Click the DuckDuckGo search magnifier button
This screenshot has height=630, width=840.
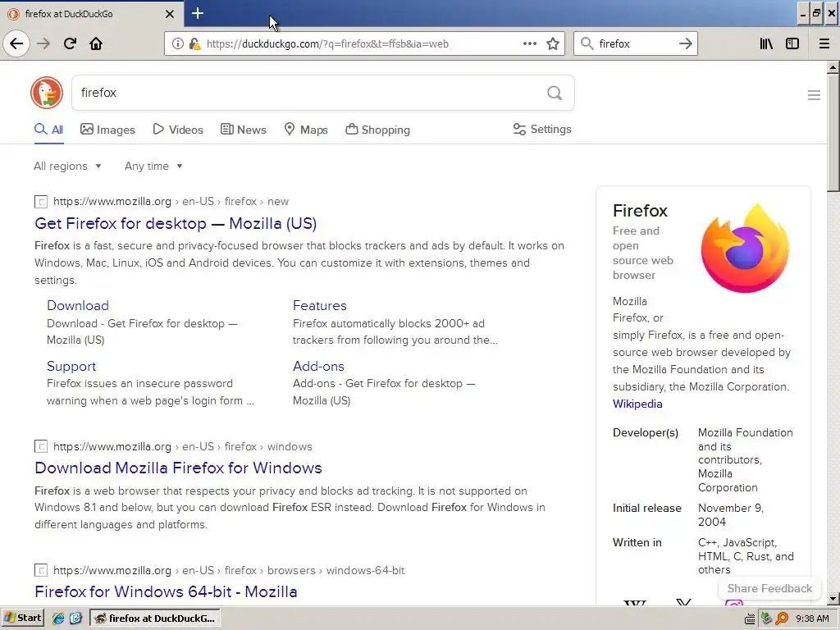(555, 93)
